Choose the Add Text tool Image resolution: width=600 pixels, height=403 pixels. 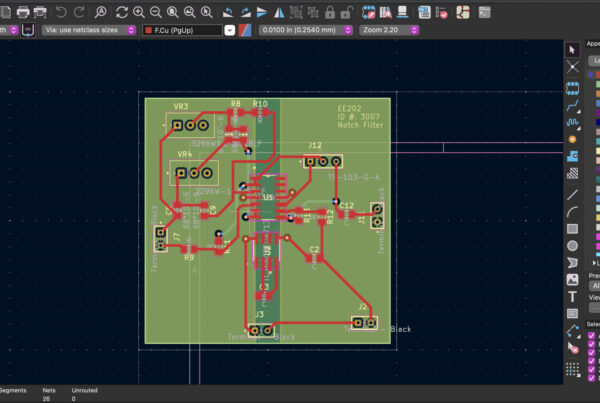point(573,296)
